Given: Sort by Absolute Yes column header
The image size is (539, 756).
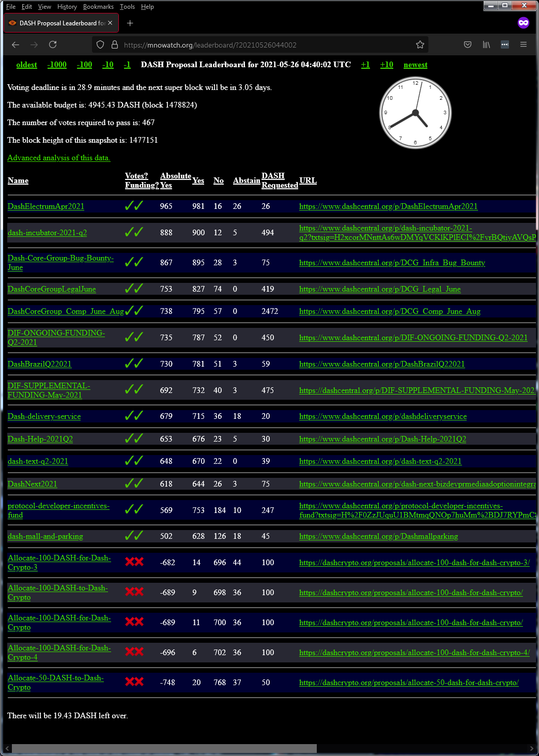Looking at the screenshot, I should point(176,180).
